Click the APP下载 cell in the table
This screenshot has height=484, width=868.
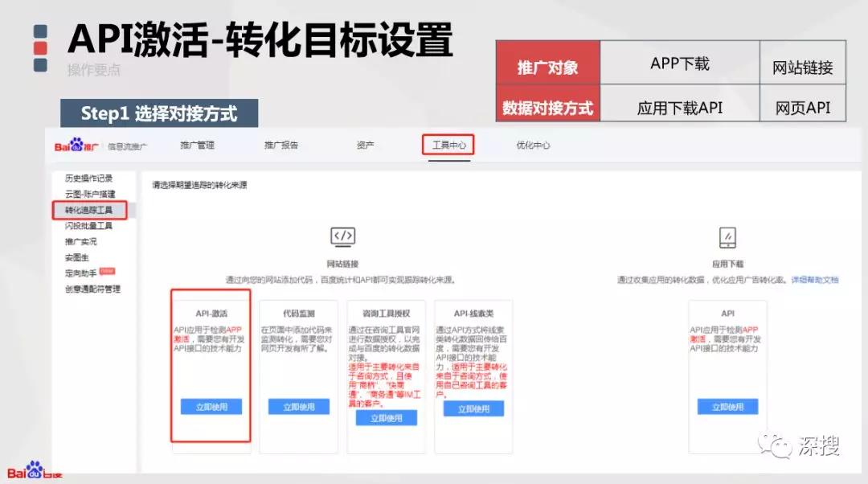[x=680, y=64]
